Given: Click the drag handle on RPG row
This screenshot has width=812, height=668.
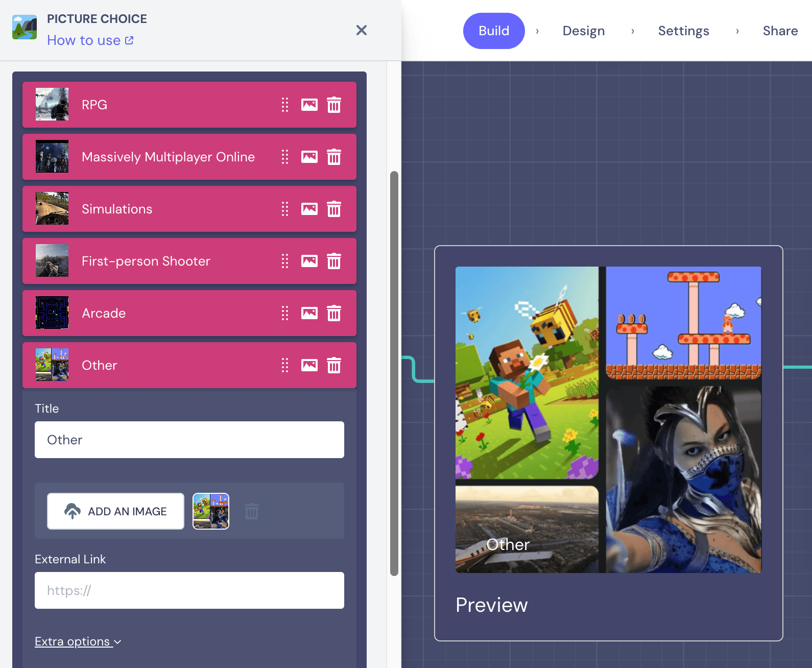Looking at the screenshot, I should click(285, 105).
